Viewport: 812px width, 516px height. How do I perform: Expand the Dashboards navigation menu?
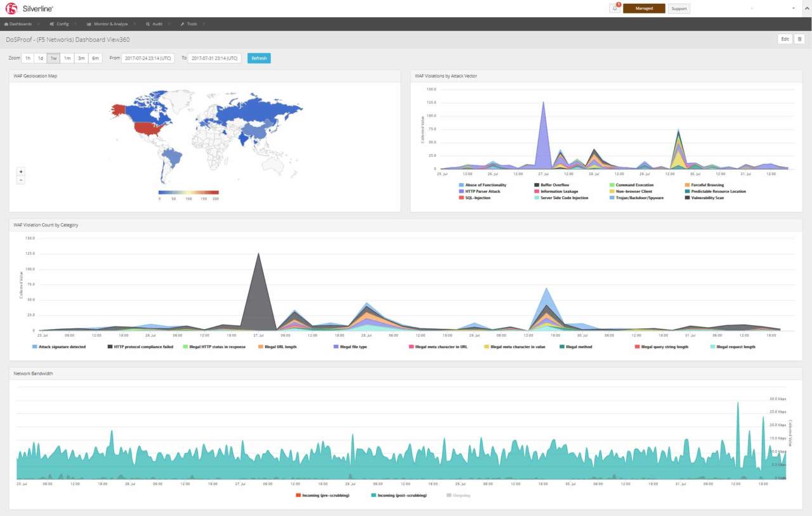coord(18,24)
